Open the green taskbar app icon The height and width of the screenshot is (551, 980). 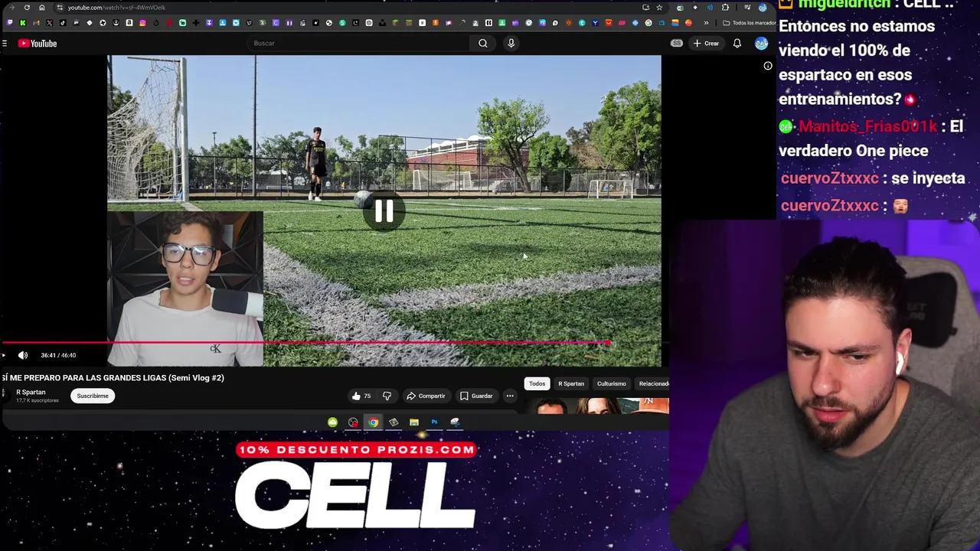click(332, 422)
